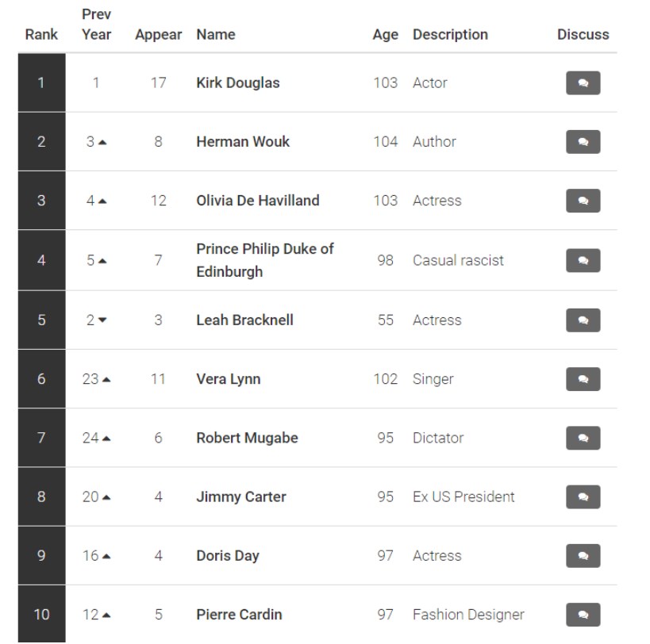Select the name Kirk Douglas

[238, 82]
